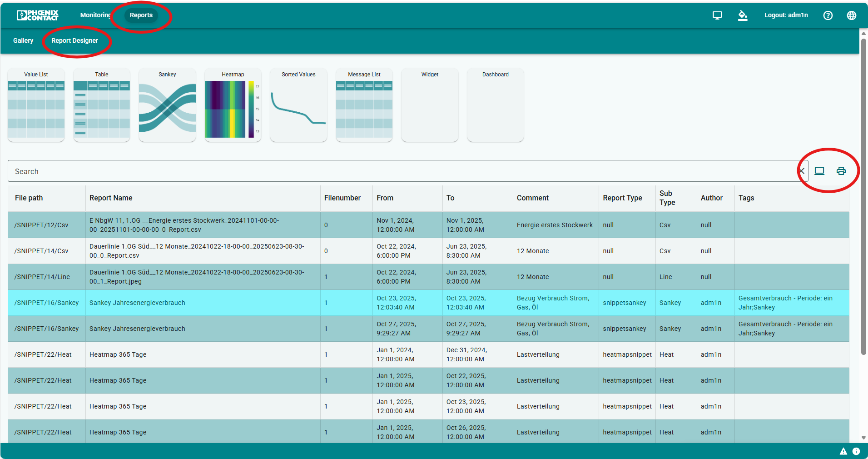Click the color fill theme icon
Image resolution: width=868 pixels, height=459 pixels.
(743, 15)
